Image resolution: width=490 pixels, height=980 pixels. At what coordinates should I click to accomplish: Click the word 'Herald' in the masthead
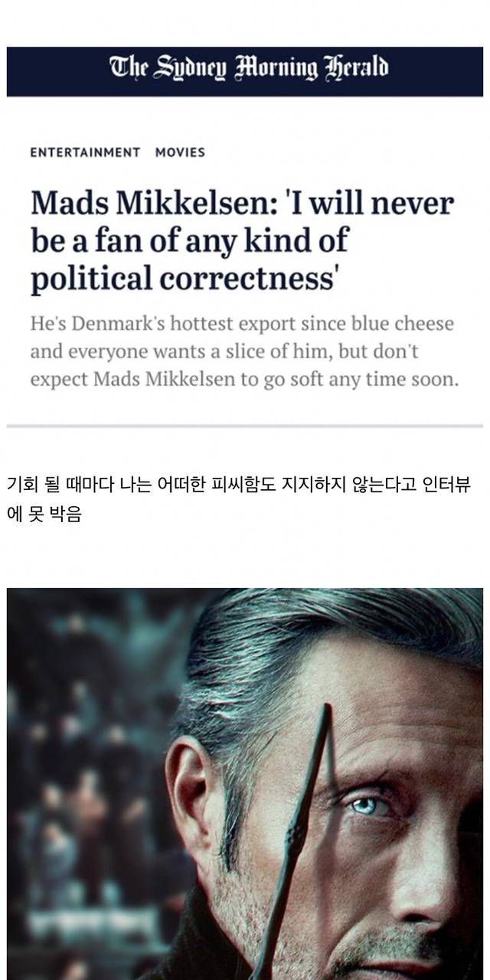pyautogui.click(x=356, y=68)
